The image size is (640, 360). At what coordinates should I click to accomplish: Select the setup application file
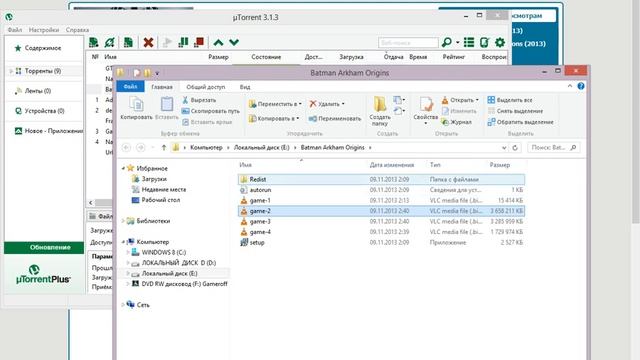pos(381,242)
